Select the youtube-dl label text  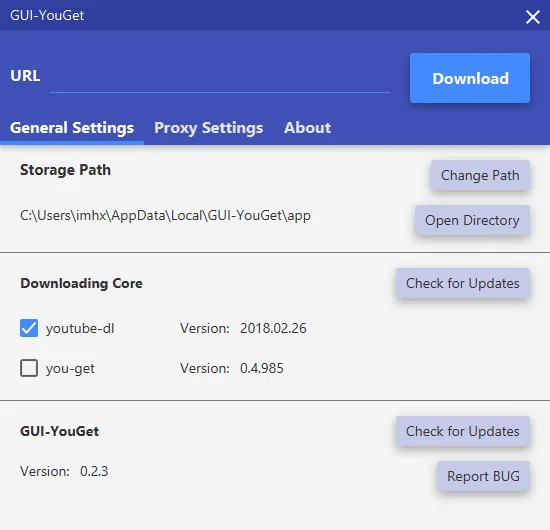pyautogui.click(x=80, y=328)
